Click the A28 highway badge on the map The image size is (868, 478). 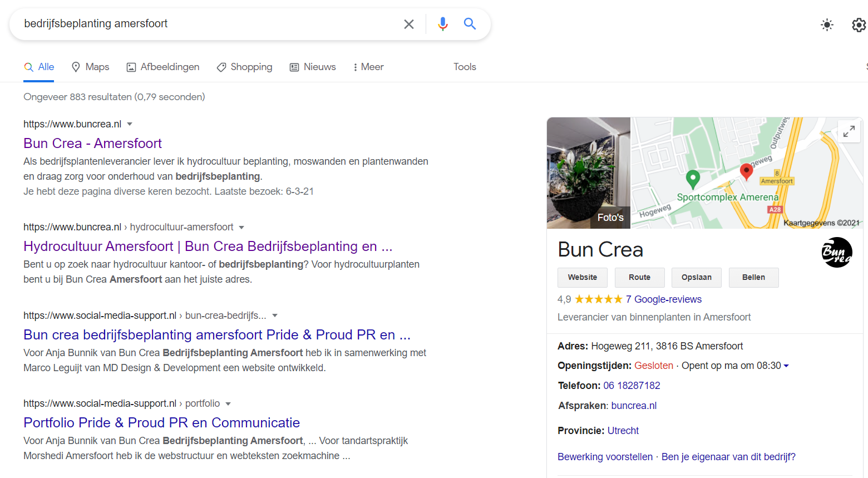coord(775,210)
